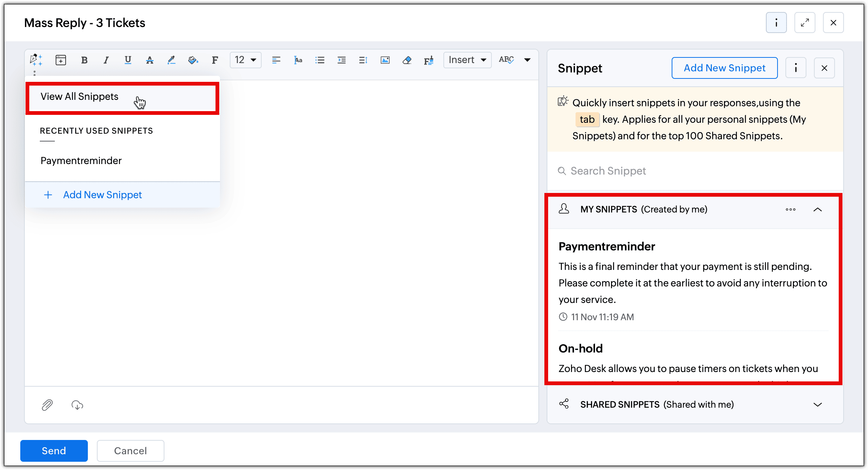This screenshot has width=868, height=470.
Task: Toggle italic formatting
Action: click(x=106, y=60)
